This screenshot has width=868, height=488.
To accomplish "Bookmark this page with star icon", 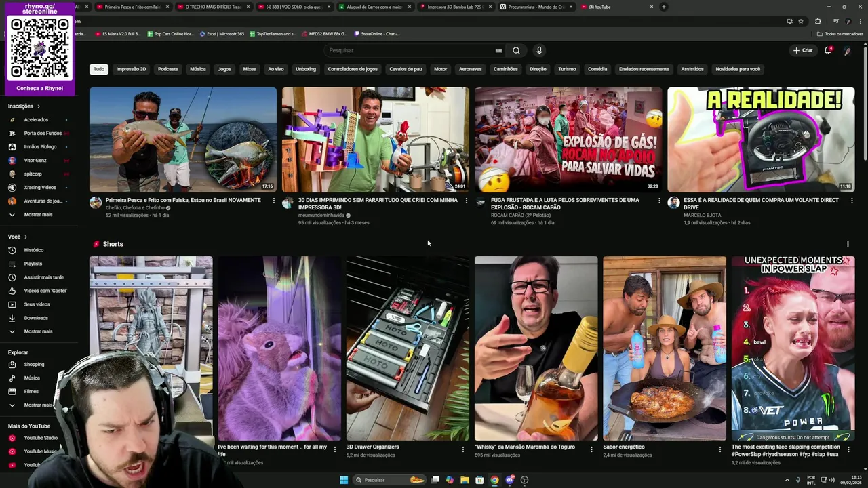I will [801, 21].
